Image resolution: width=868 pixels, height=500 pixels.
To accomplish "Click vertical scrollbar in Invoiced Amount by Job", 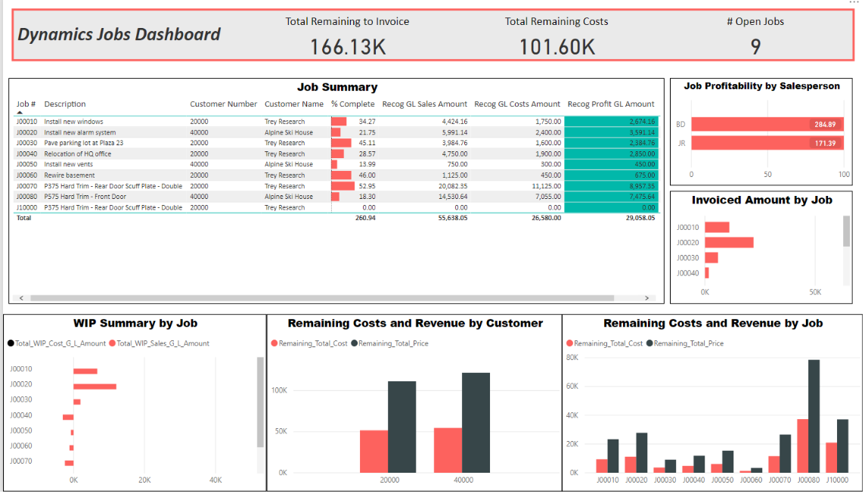I will (846, 231).
